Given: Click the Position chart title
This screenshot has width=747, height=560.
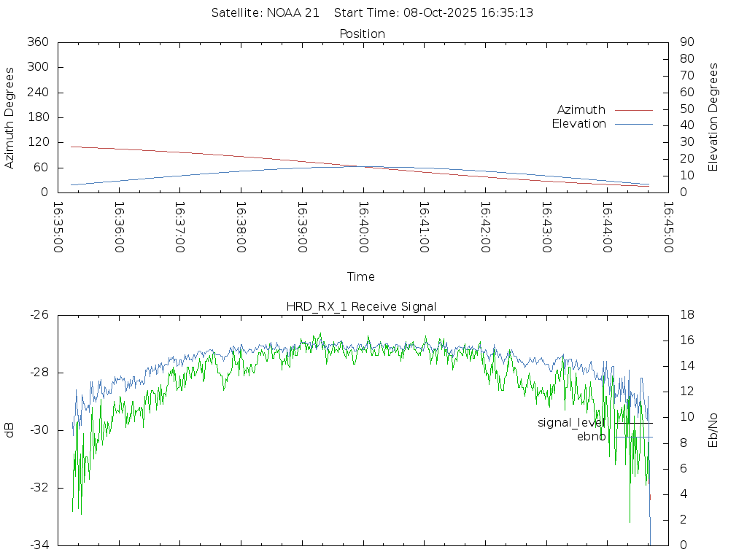Looking at the screenshot, I should [x=363, y=34].
